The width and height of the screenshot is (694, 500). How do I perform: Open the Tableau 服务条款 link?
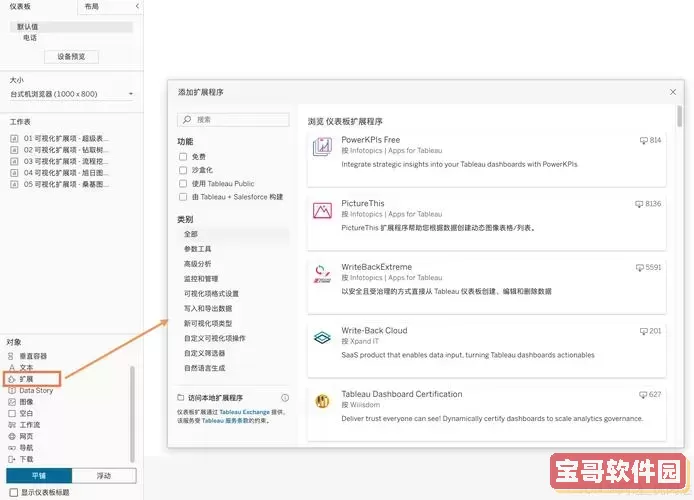pyautogui.click(x=225, y=421)
